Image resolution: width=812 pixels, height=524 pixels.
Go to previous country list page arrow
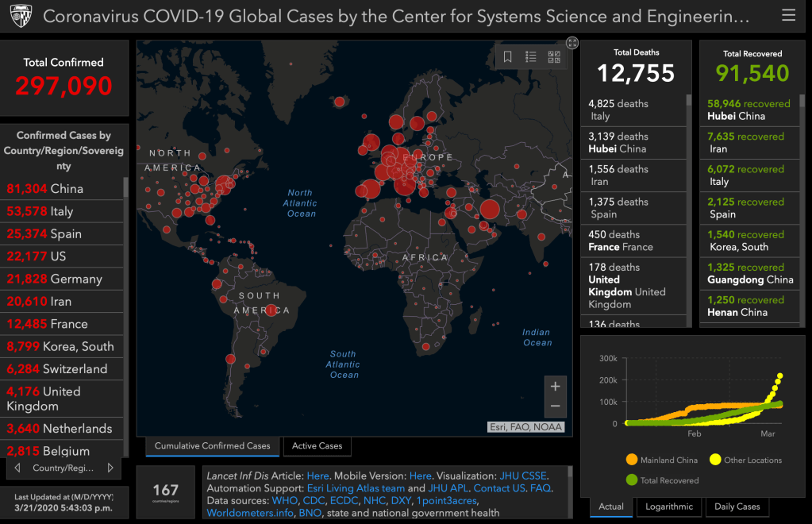tap(17, 468)
